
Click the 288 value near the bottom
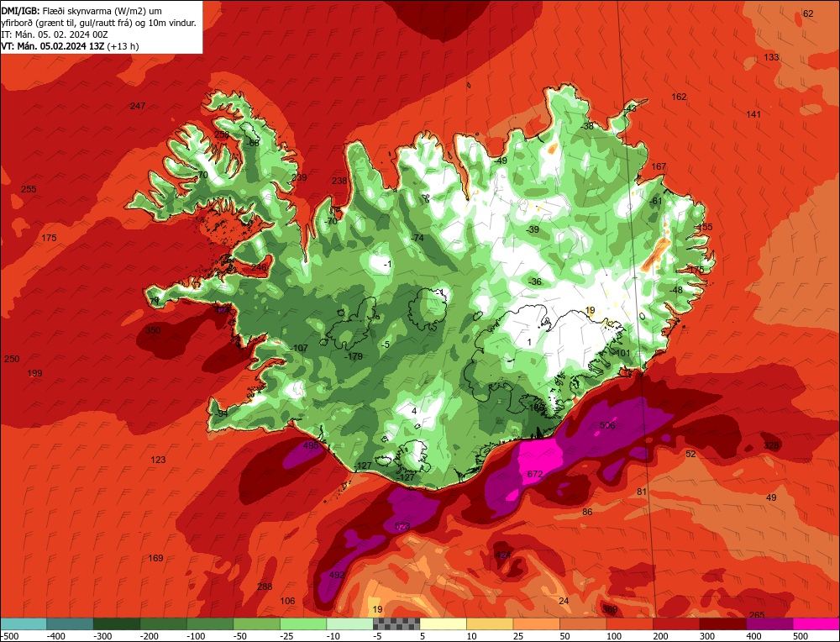coord(265,587)
